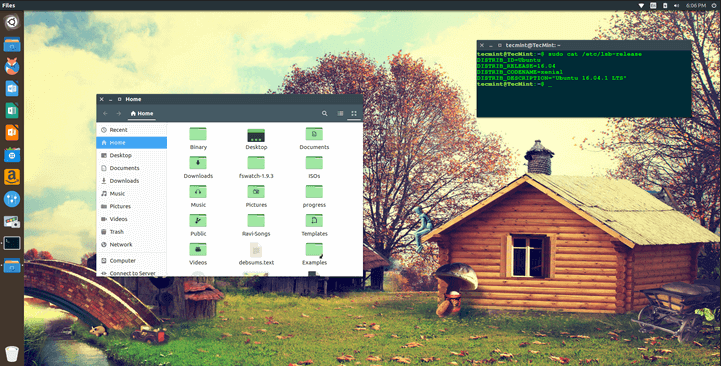Click the terminal title tecmint@TecMint
This screenshot has height=366, width=721.
tap(533, 45)
